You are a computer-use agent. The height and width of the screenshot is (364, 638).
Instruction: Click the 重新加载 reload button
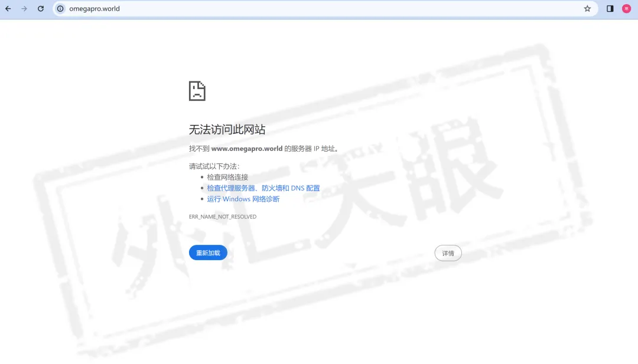click(208, 252)
